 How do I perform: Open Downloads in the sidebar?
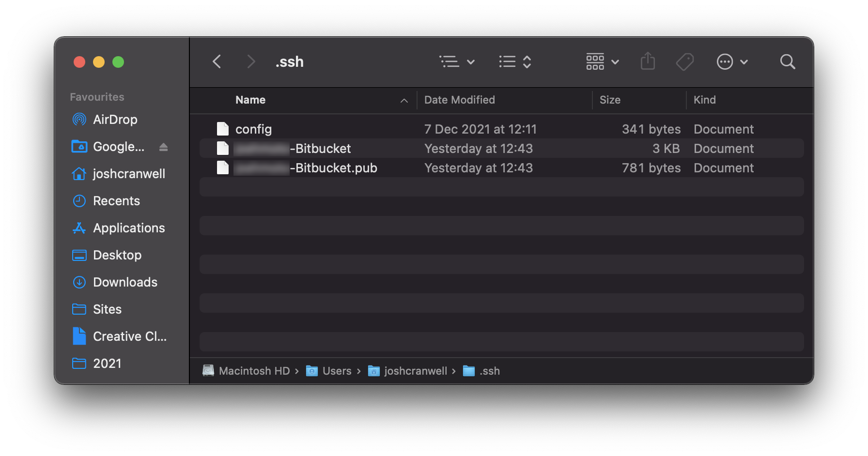[x=125, y=282]
